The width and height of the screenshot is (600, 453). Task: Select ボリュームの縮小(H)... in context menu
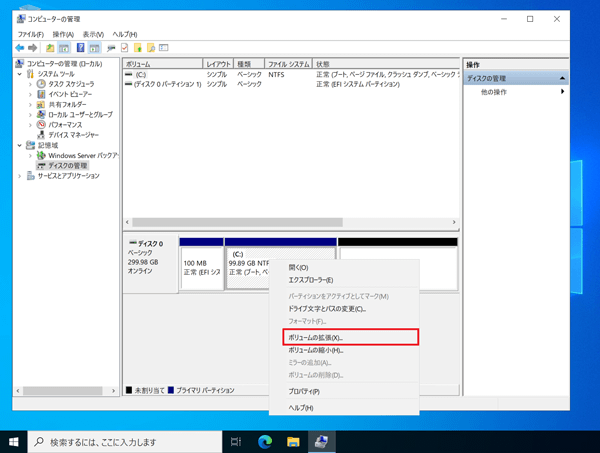point(315,351)
